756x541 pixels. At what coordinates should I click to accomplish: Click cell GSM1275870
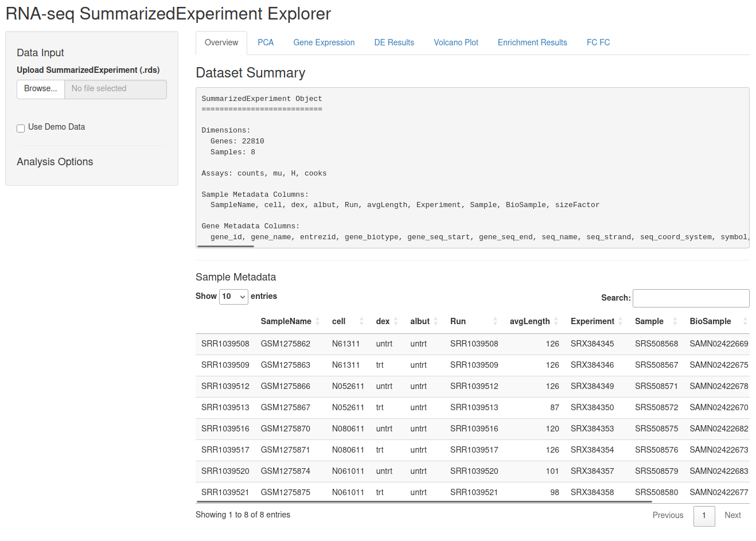click(x=286, y=429)
